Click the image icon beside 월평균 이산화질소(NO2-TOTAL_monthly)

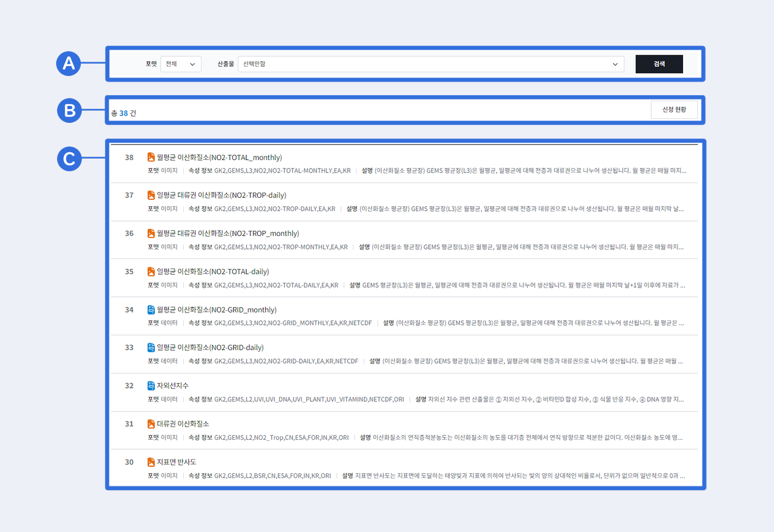[151, 157]
